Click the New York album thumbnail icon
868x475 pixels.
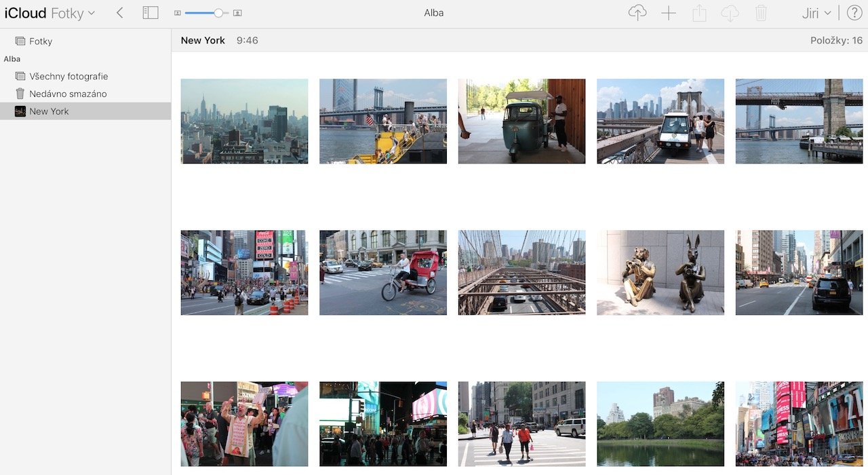tap(20, 111)
